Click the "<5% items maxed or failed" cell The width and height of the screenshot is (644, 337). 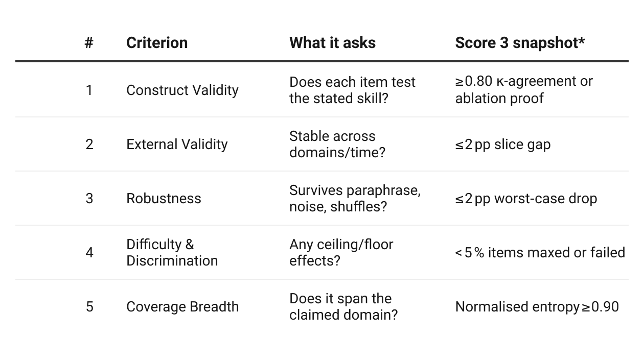pyautogui.click(x=540, y=253)
